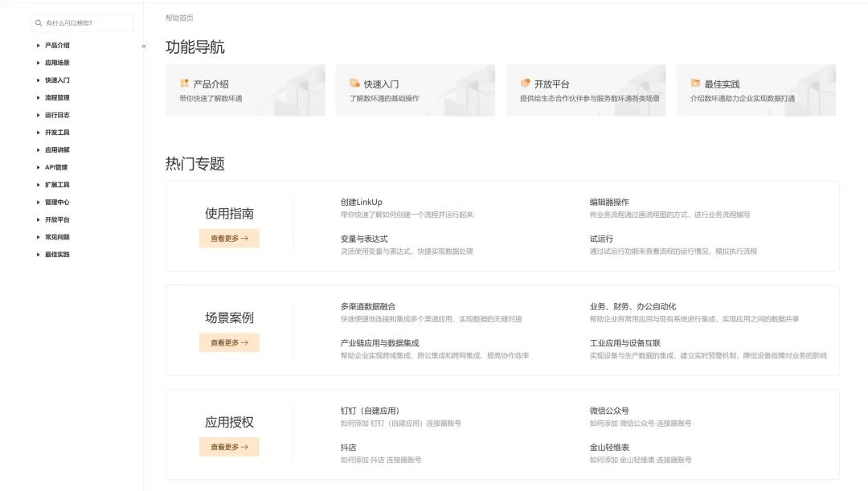This screenshot has height=491, width=868.
Task: Expand the 常见问题 sidebar section
Action: [x=38, y=237]
